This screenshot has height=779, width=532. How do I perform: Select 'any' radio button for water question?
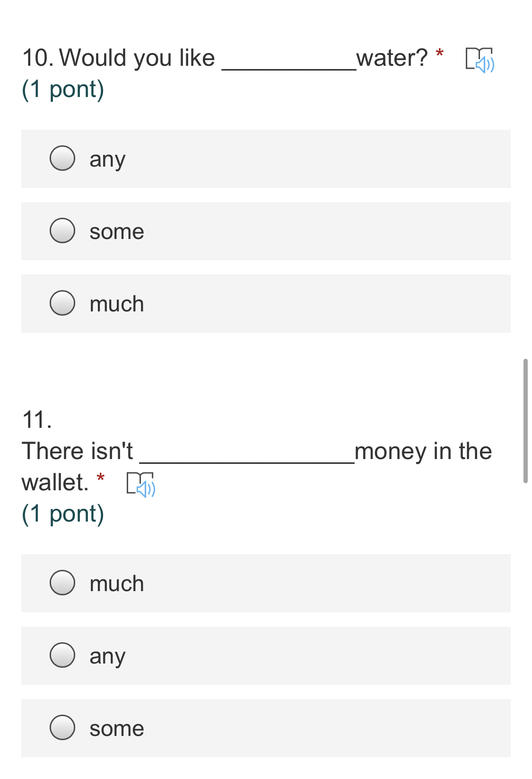click(x=62, y=158)
